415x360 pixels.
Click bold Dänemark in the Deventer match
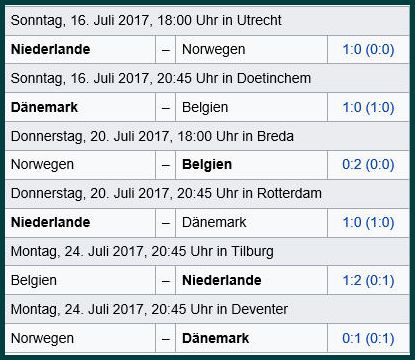tap(215, 338)
